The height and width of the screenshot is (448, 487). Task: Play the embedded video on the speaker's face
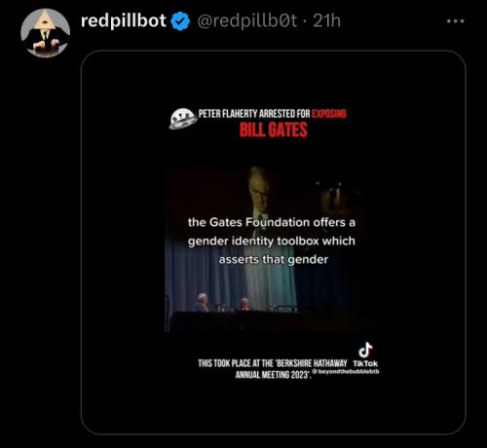click(x=259, y=187)
